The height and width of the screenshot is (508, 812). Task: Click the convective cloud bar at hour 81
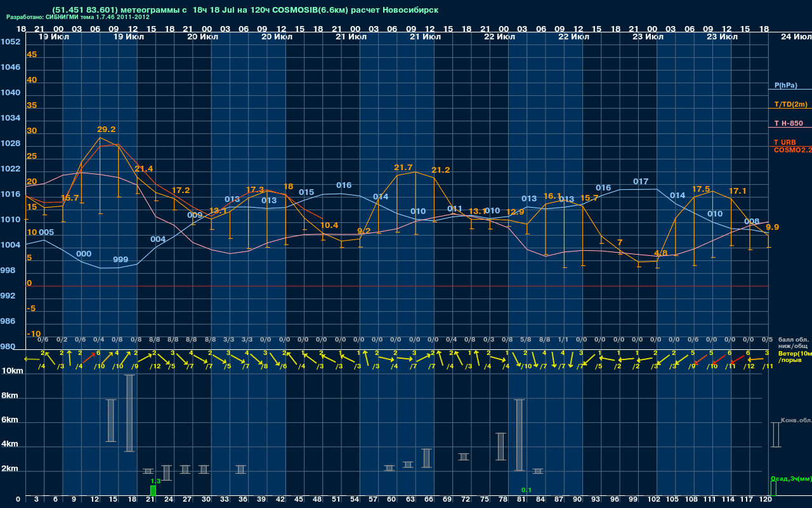click(x=520, y=435)
